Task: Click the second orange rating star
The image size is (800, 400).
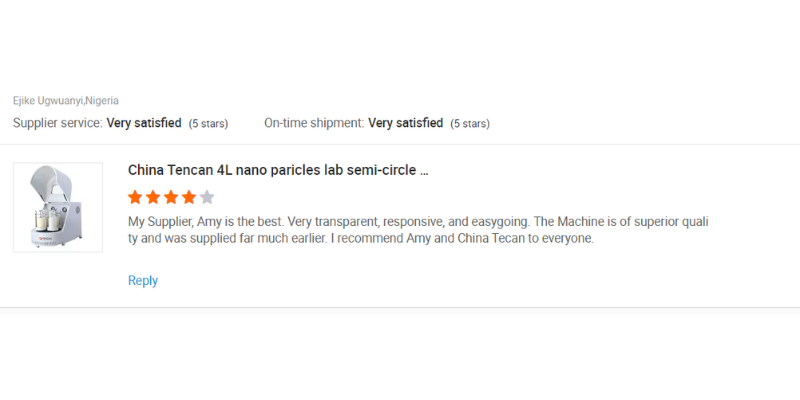Action: [x=153, y=197]
